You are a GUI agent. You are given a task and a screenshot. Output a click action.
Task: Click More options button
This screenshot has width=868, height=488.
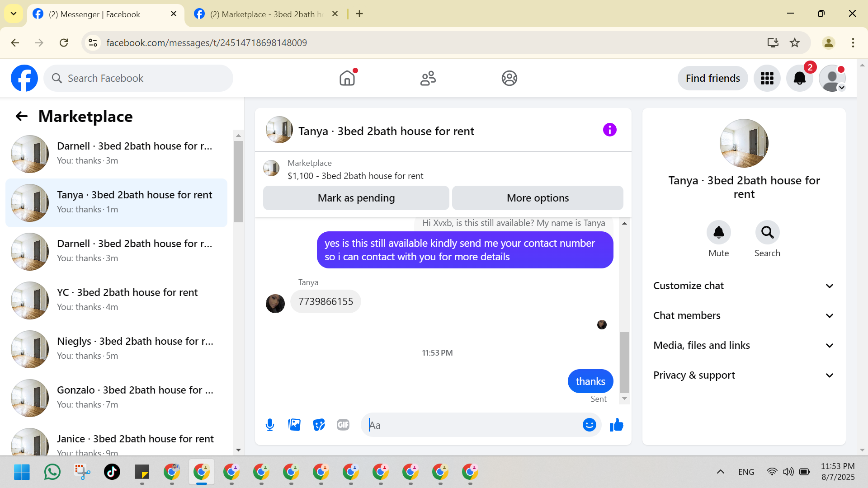click(538, 198)
